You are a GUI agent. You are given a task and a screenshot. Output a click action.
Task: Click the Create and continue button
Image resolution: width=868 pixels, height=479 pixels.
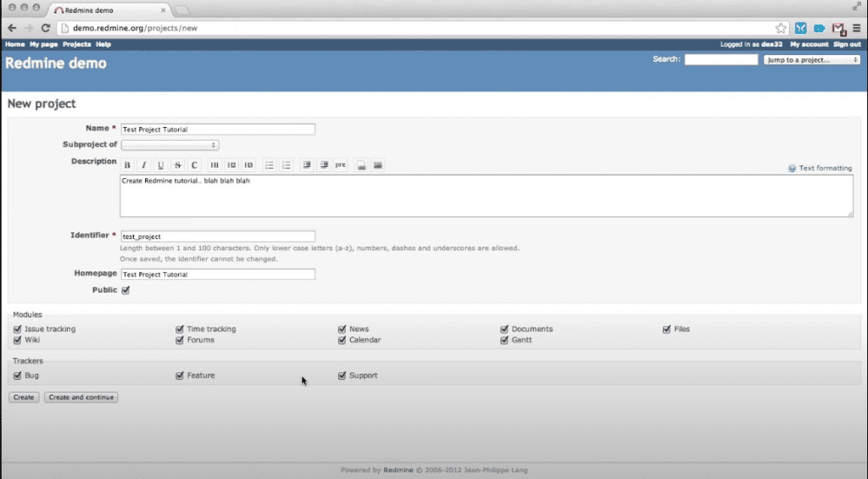click(81, 397)
